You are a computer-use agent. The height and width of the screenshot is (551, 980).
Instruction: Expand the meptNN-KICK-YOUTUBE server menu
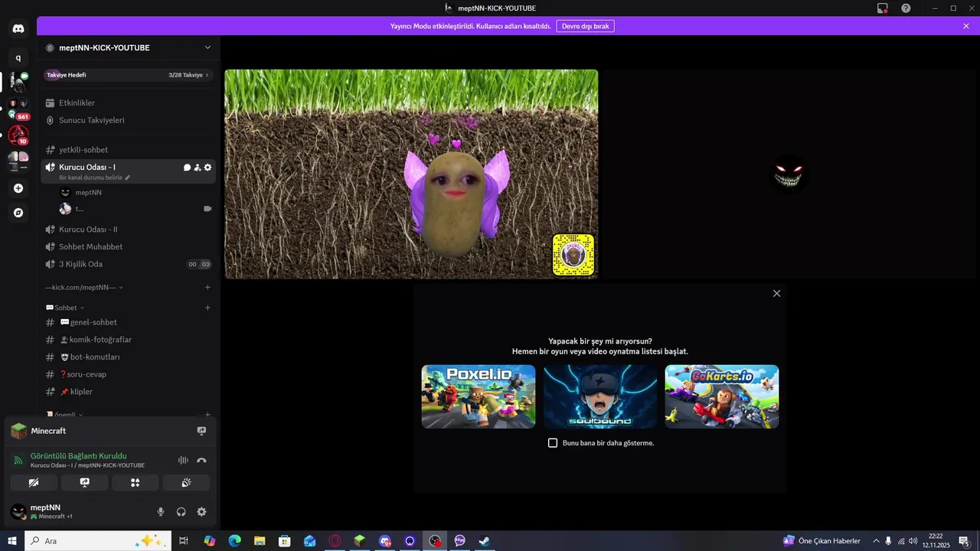207,47
